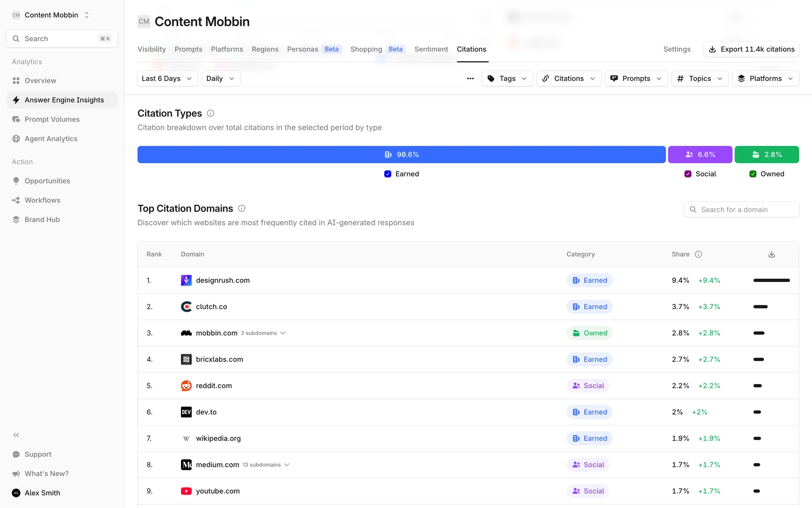Image resolution: width=812 pixels, height=508 pixels.
Task: Expand mobbin.com 3 subdomains chevron
Action: (x=283, y=333)
